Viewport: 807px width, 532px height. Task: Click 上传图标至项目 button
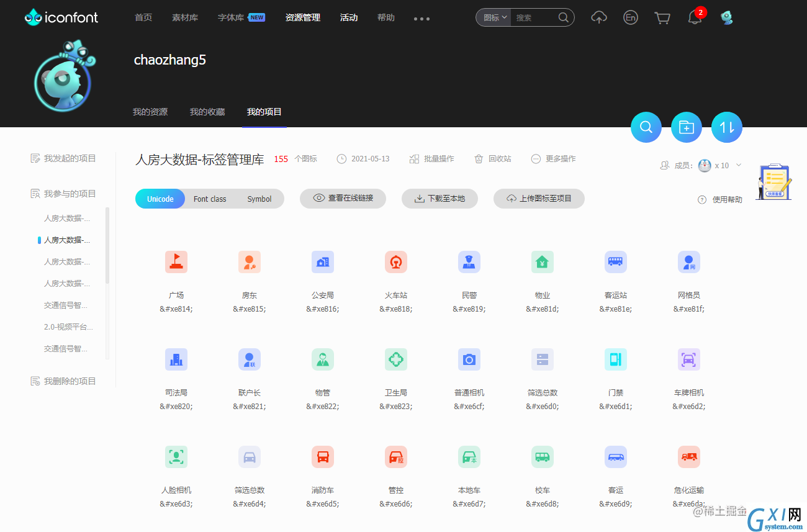539,199
